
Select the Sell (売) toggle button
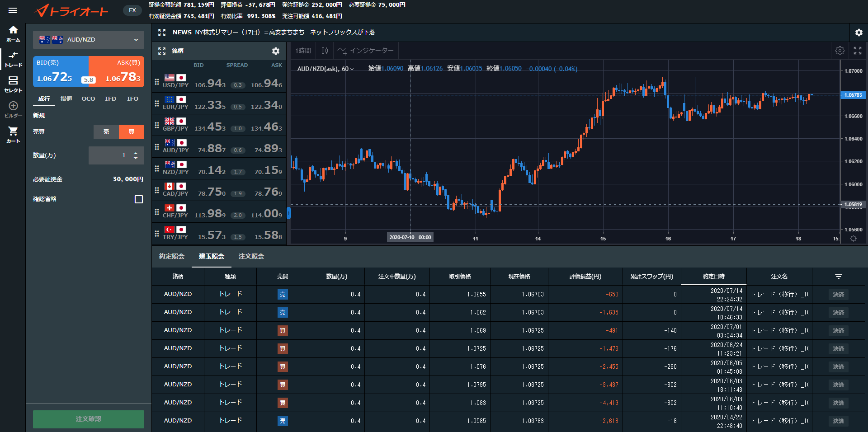click(106, 132)
